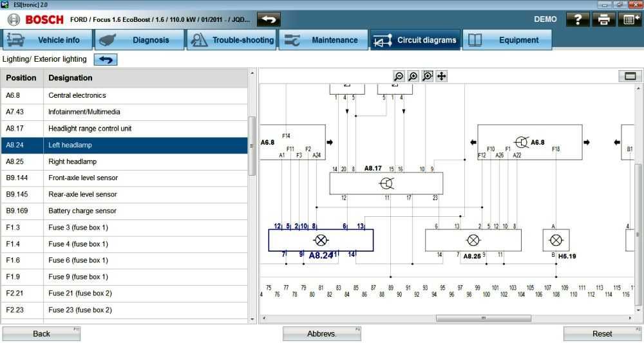The image size is (644, 343).
Task: Click back arrow beside vehicle description
Action: coord(269,19)
